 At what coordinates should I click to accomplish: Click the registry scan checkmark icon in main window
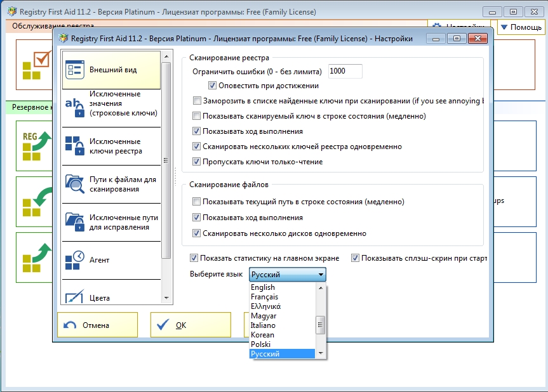pos(37,65)
